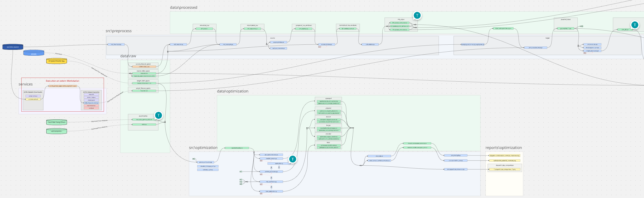The image size is (644, 198).
Task: Select the D0 tag in src\optimization
Action: 193,159
